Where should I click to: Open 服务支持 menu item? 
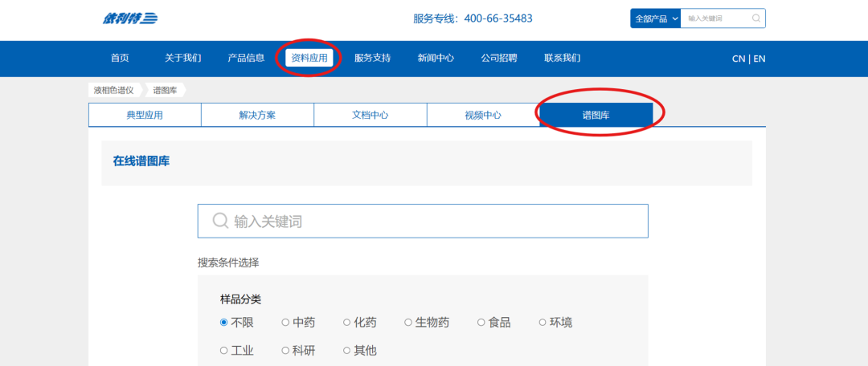pyautogui.click(x=373, y=58)
